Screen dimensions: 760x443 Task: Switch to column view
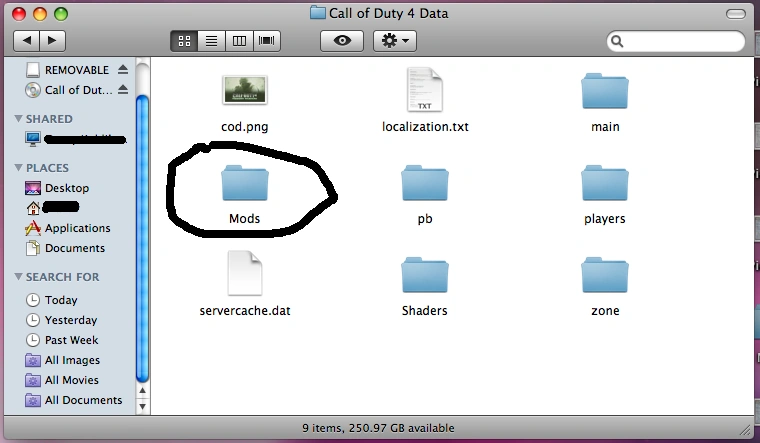click(x=239, y=41)
